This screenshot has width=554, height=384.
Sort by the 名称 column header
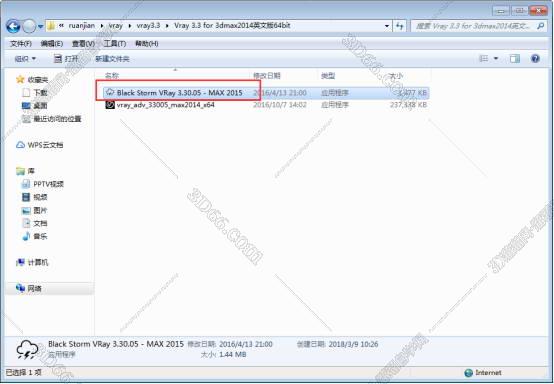click(x=112, y=76)
